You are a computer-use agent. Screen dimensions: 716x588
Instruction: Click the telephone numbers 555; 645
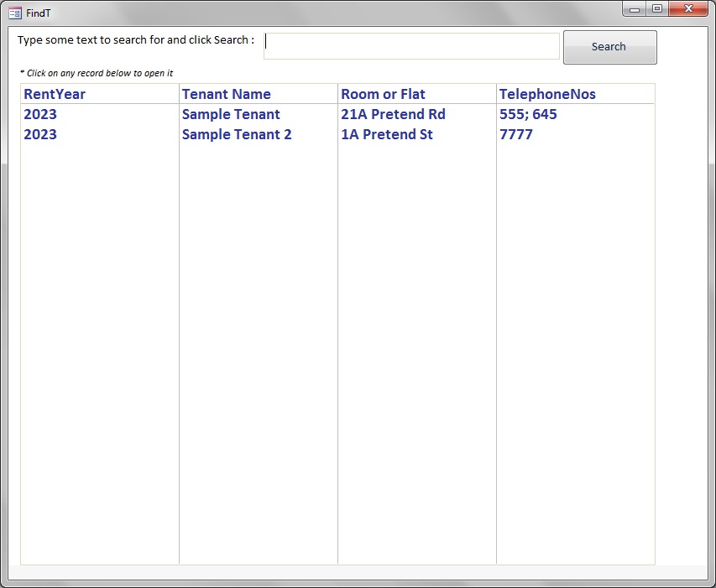tap(528, 115)
